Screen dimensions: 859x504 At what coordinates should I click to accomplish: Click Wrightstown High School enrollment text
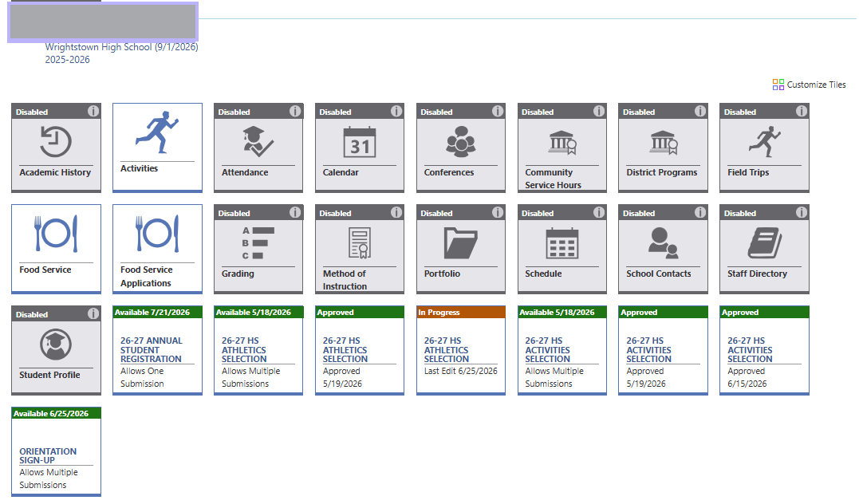pos(121,47)
